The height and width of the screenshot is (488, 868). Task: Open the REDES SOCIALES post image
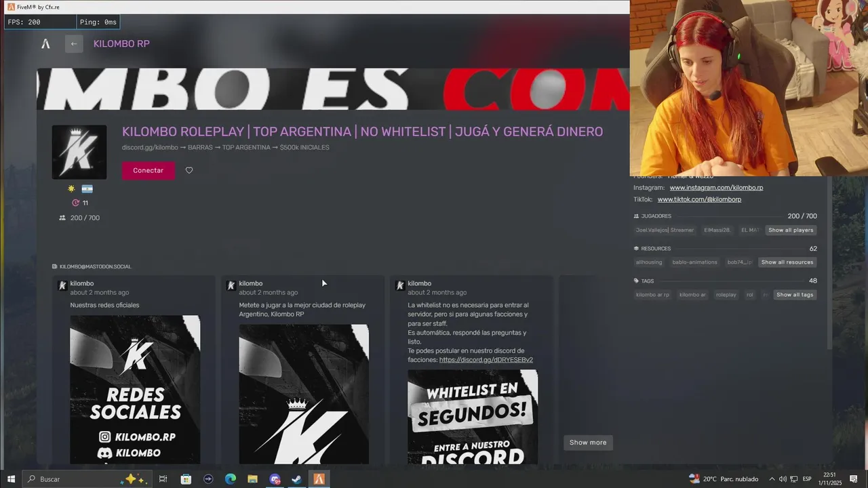click(x=135, y=389)
